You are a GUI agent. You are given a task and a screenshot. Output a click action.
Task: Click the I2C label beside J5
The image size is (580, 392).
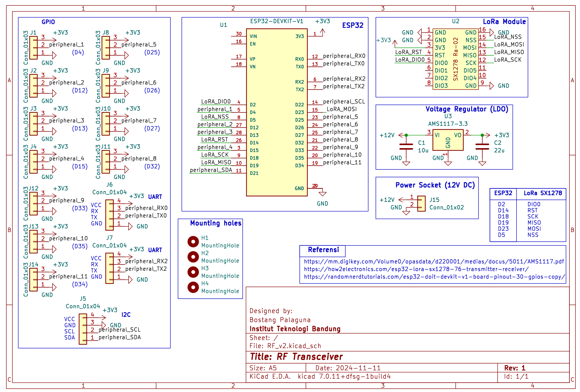coord(126,315)
